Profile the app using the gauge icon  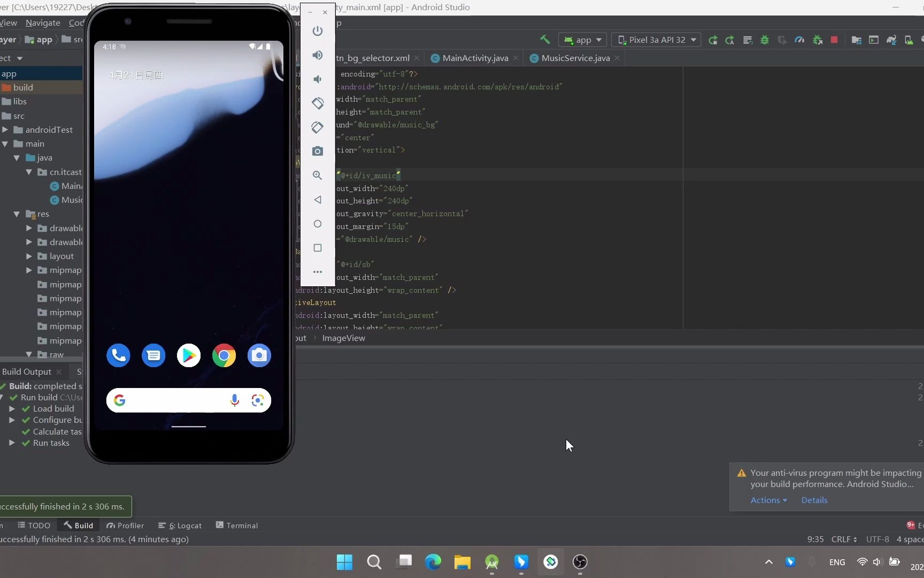[799, 40]
